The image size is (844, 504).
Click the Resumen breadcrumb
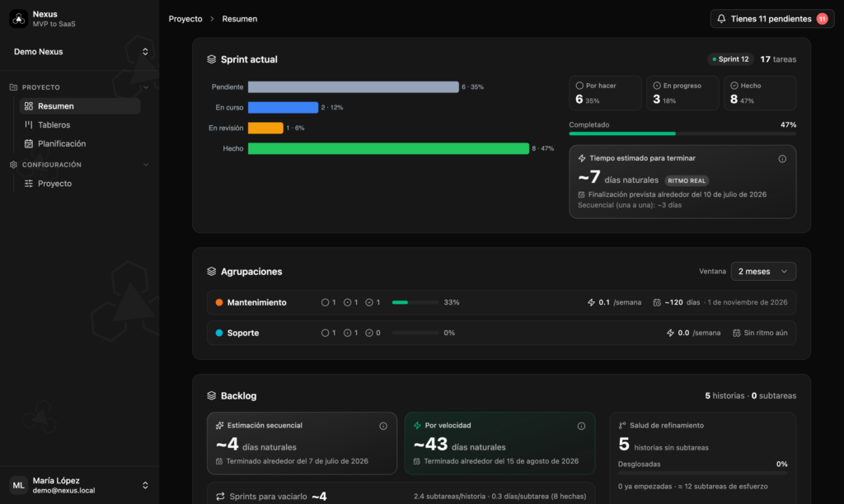click(x=240, y=19)
